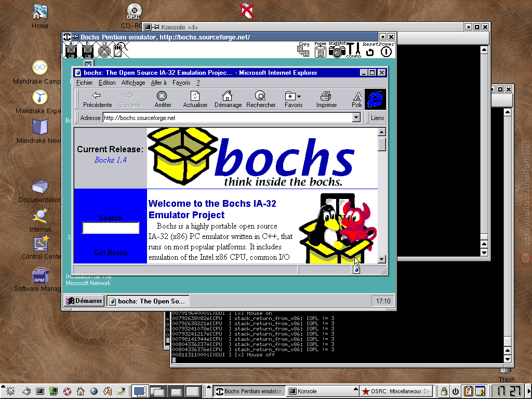Select bochs: The Open So... taskbar button

[148, 301]
